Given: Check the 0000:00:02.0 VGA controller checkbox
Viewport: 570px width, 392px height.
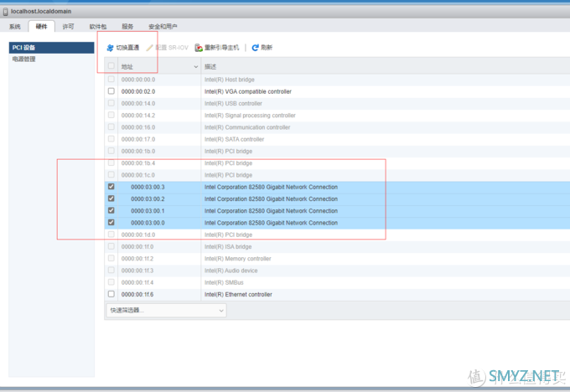Looking at the screenshot, I should pyautogui.click(x=111, y=91).
